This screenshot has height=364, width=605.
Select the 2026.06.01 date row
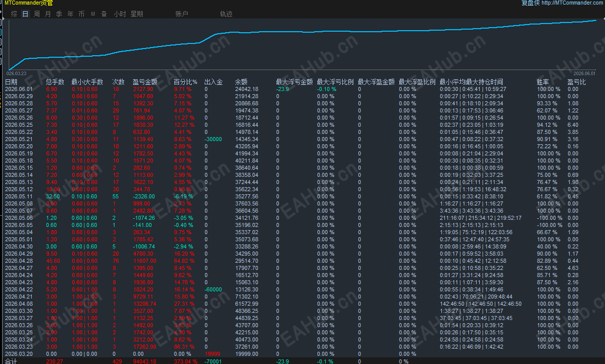coord(19,89)
